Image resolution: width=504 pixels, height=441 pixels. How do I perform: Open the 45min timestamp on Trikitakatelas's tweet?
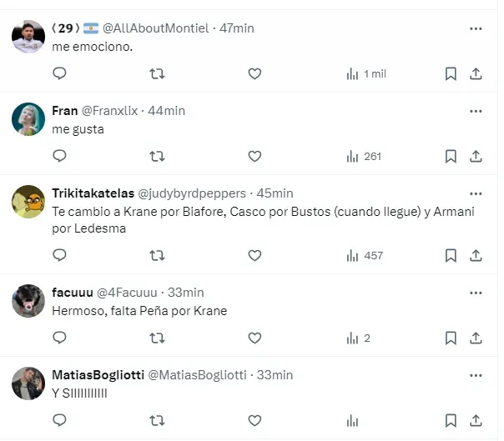pyautogui.click(x=275, y=193)
